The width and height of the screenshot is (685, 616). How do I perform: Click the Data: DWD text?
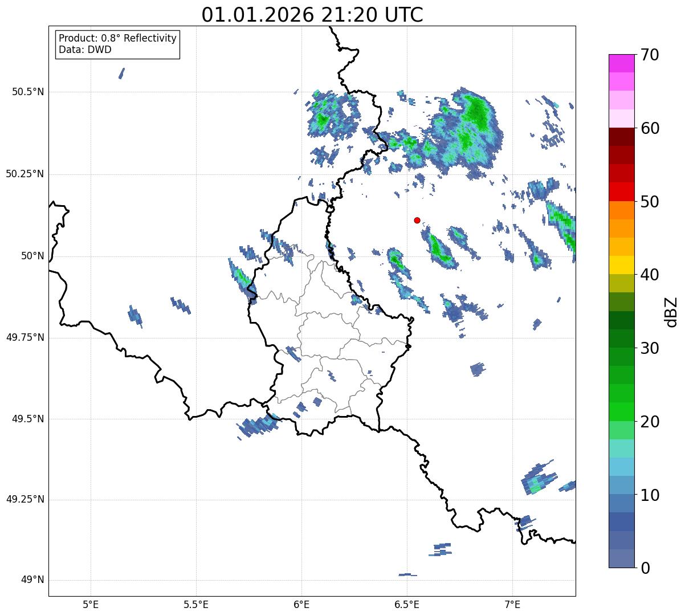click(85, 50)
